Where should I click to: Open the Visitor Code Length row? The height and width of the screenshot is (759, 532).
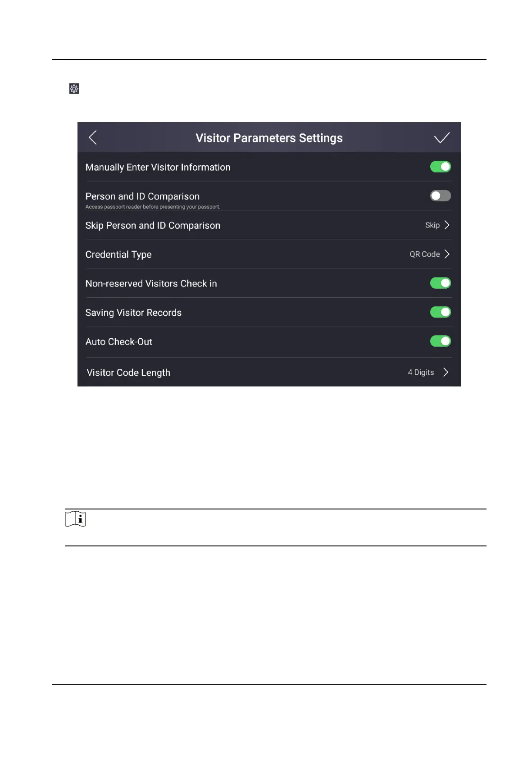[x=269, y=372]
